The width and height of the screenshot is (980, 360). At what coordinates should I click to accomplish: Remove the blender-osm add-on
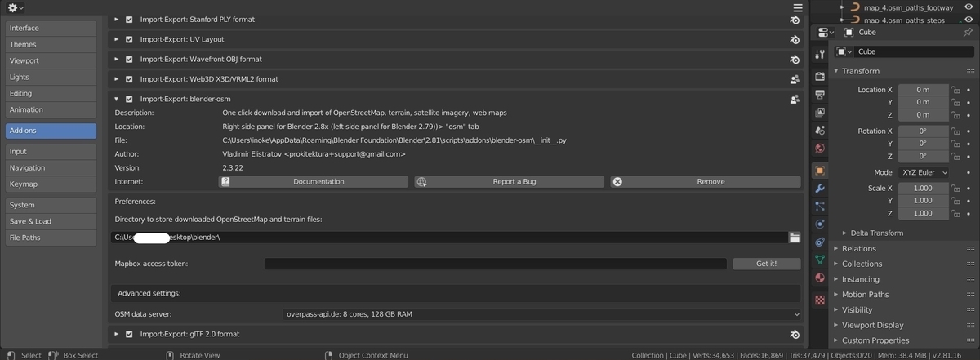point(706,181)
